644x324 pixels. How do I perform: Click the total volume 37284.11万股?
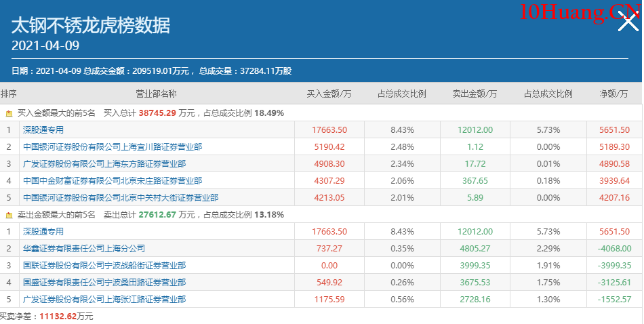coord(266,71)
